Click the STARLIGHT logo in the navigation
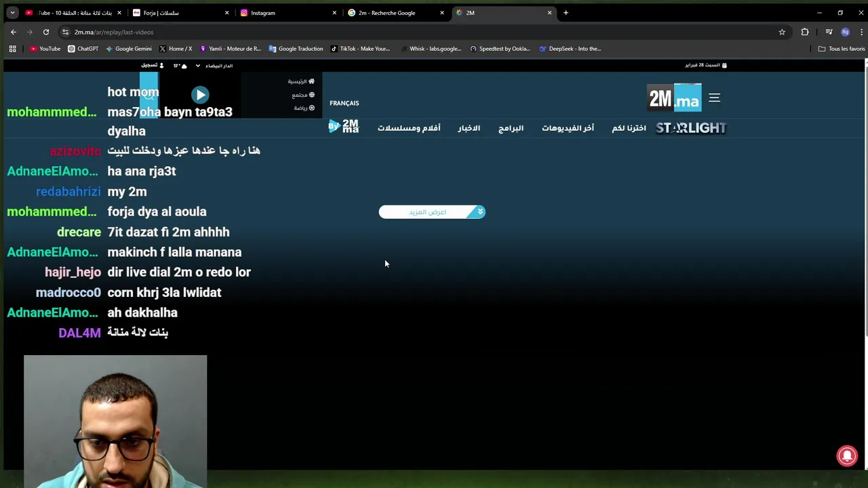The image size is (868, 488). pos(690,127)
